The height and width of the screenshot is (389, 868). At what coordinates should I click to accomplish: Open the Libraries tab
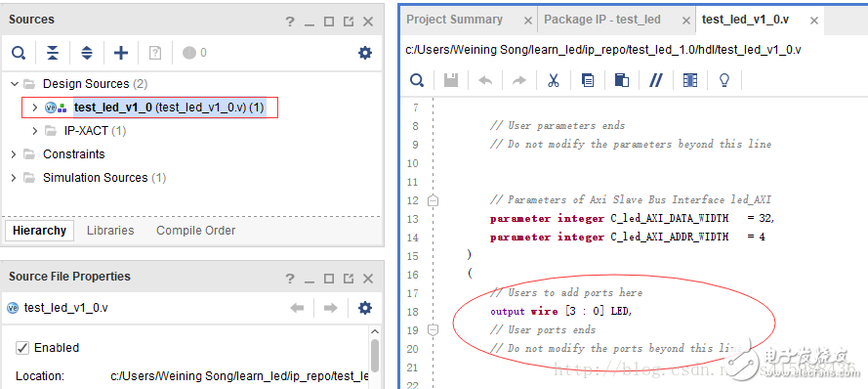coord(110,231)
